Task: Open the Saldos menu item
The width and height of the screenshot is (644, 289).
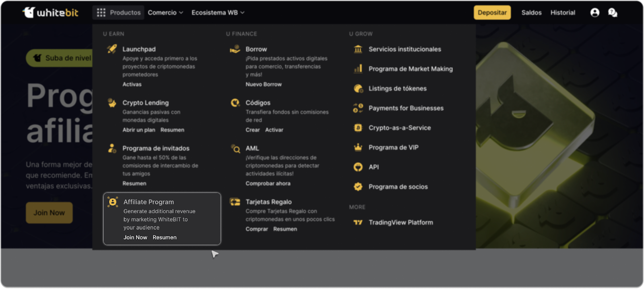Action: 531,12
